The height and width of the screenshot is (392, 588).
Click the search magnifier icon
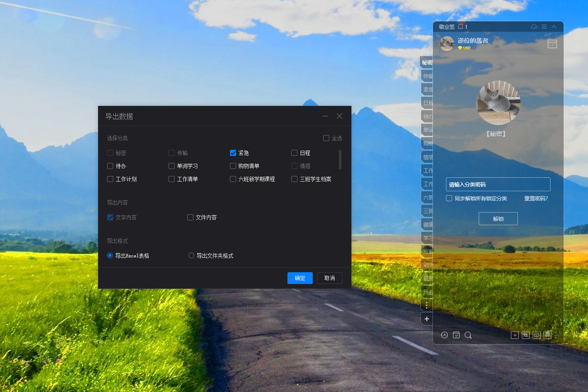coord(468,335)
